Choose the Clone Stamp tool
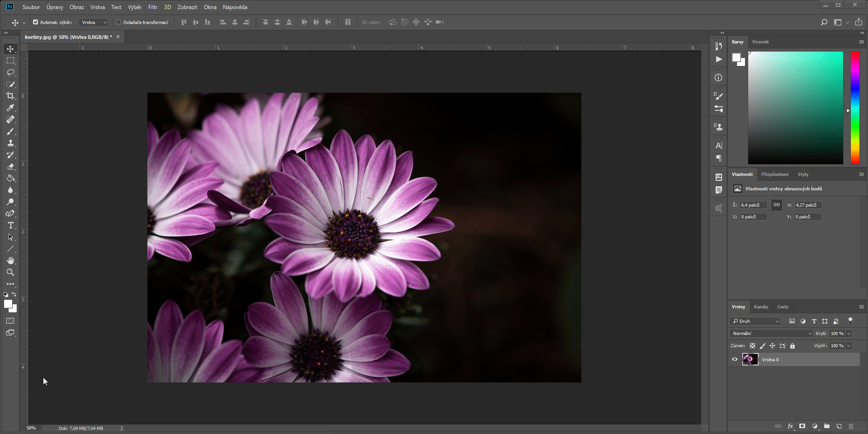Viewport: 868px width, 434px height. (10, 143)
